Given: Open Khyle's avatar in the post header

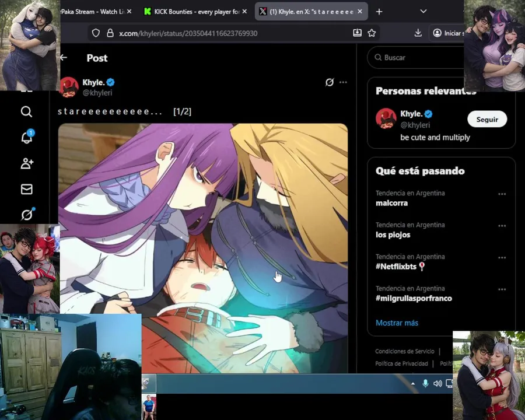Looking at the screenshot, I should [x=69, y=87].
